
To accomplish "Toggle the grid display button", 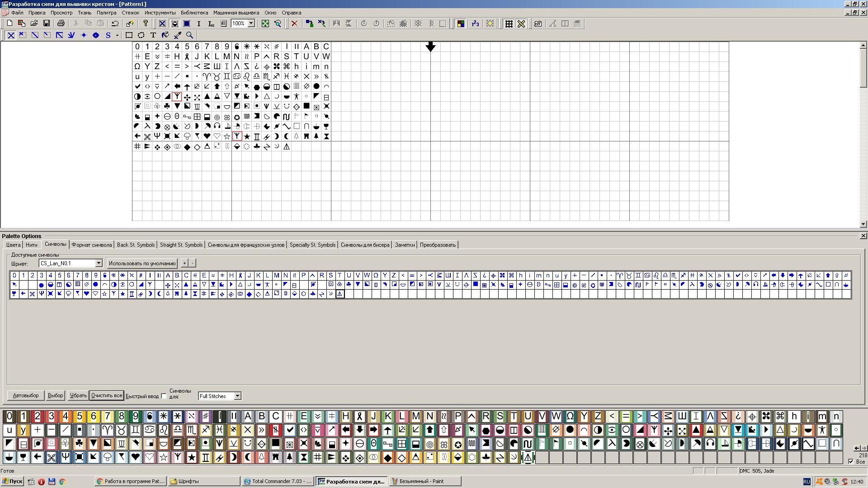I will [x=509, y=23].
